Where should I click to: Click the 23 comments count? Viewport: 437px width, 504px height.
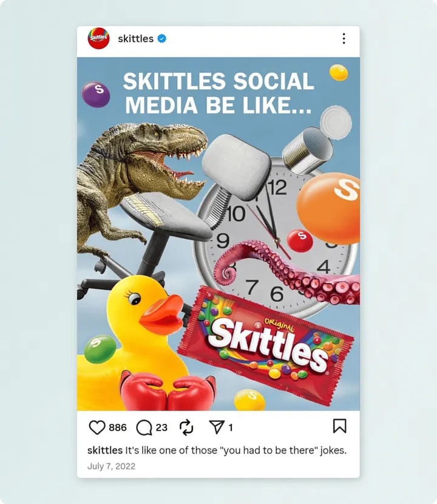pyautogui.click(x=161, y=427)
